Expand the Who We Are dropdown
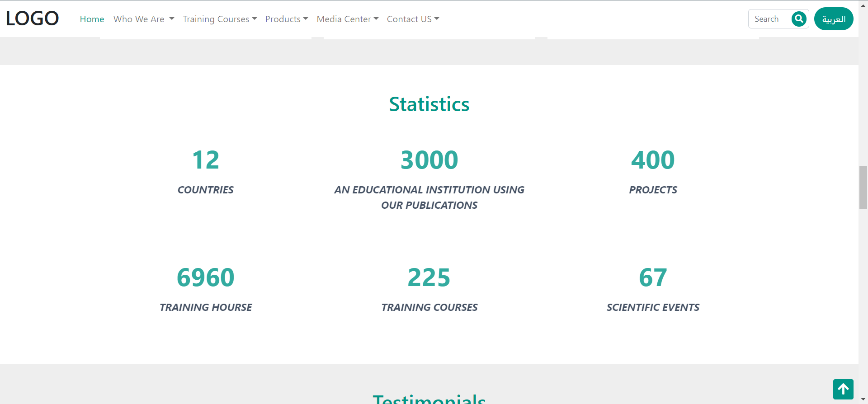 143,19
